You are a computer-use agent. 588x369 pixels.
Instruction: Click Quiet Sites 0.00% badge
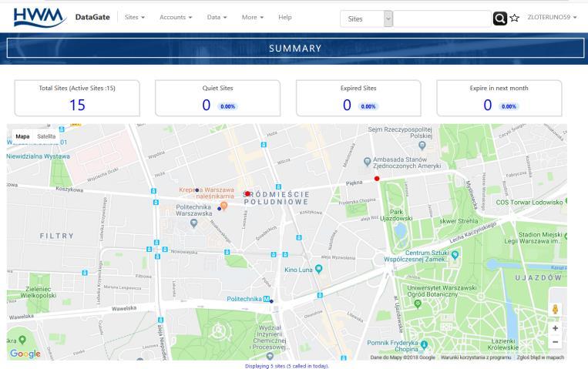(227, 106)
